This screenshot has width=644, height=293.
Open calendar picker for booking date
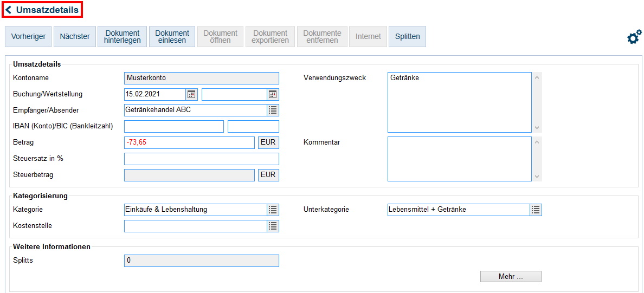point(191,94)
